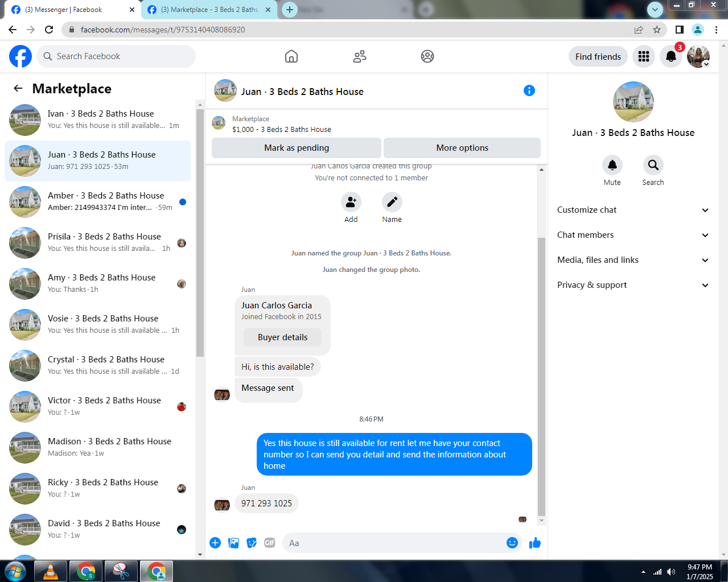Viewport: 728px width, 582px height.
Task: Open tab search dropdown arrow
Action: pyautogui.click(x=655, y=9)
